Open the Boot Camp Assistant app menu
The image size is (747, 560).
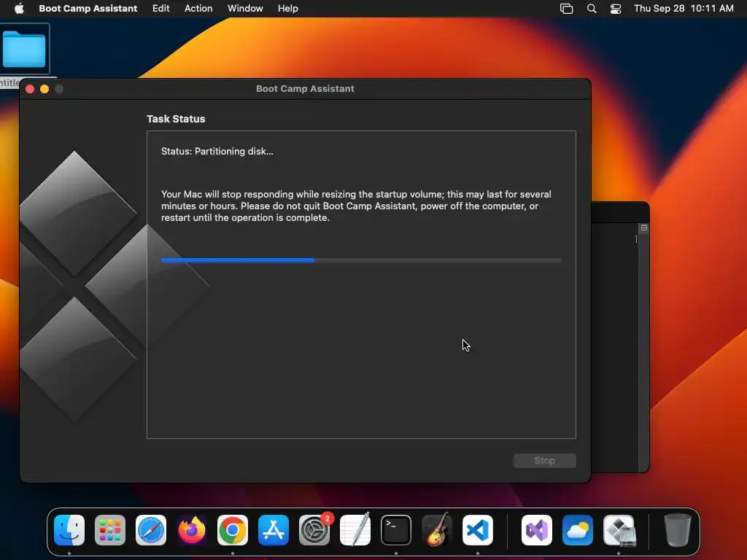point(88,9)
